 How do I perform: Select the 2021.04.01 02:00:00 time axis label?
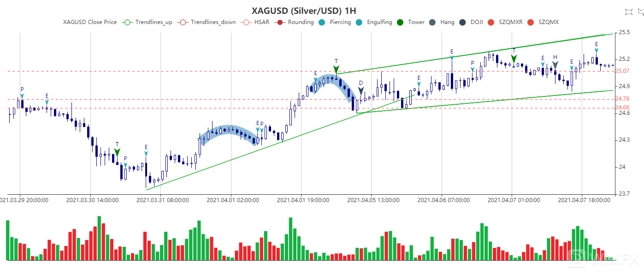coord(232,200)
